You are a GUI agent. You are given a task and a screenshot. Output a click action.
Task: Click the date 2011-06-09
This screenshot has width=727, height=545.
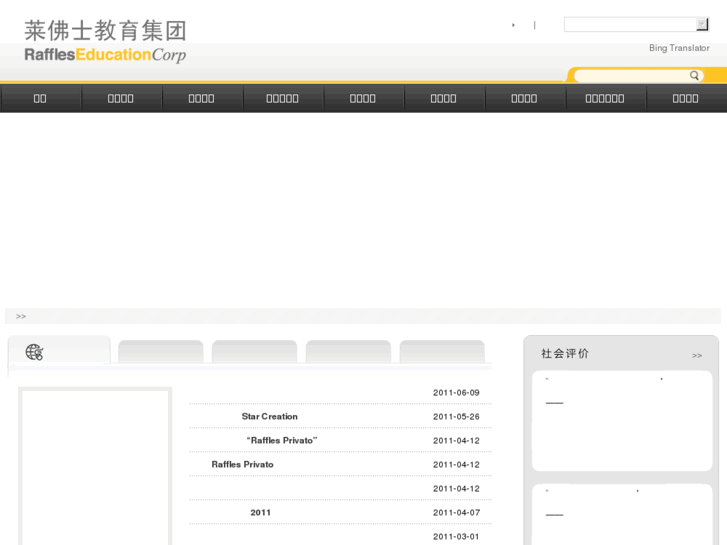456,393
